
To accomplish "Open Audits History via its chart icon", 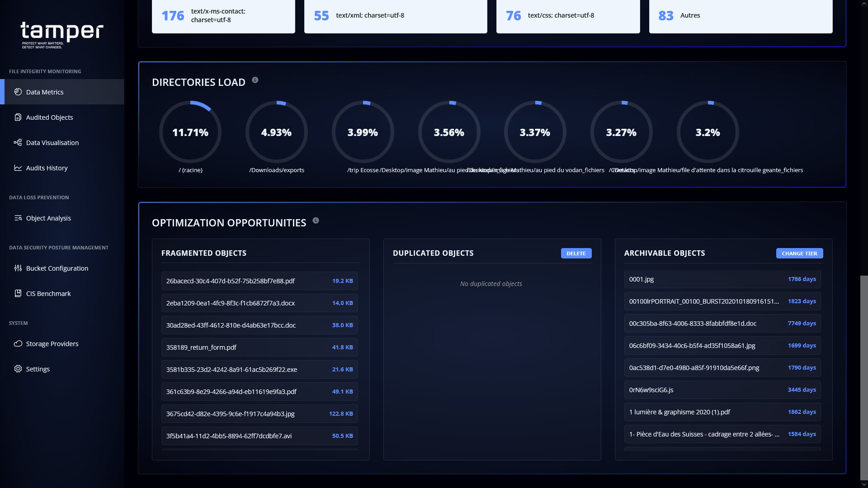I will 18,168.
